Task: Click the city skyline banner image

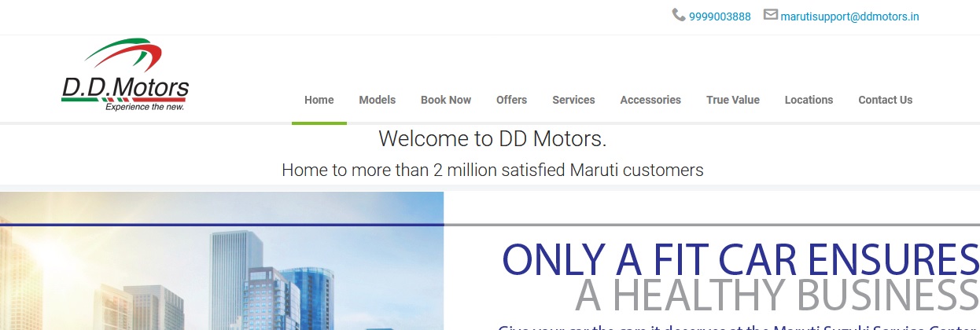Action: 222,261
